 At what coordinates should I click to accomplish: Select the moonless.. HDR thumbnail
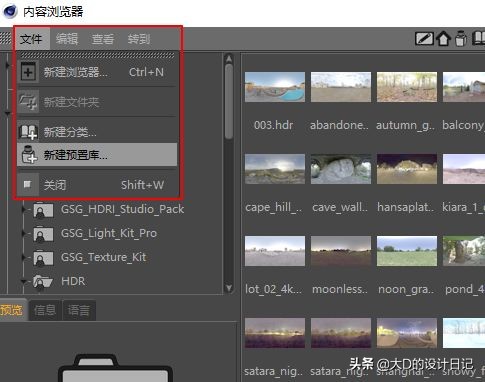click(341, 251)
